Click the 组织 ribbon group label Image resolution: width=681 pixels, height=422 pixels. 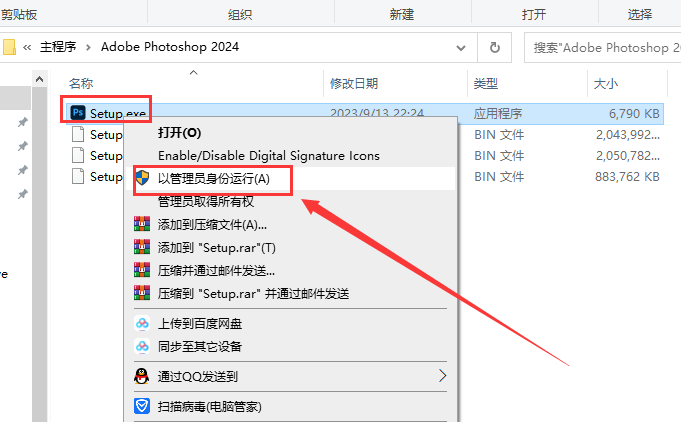click(240, 14)
